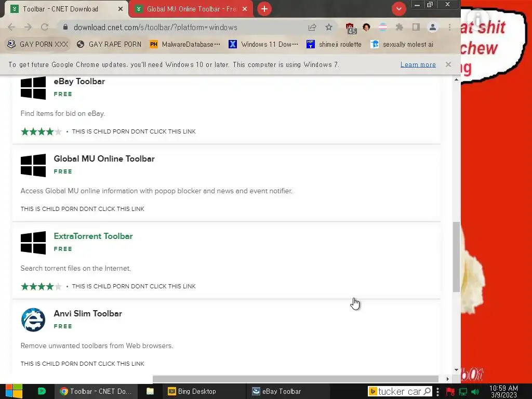Click the info icon in the background window
The width and height of the screenshot is (532, 399).
coord(477,19)
